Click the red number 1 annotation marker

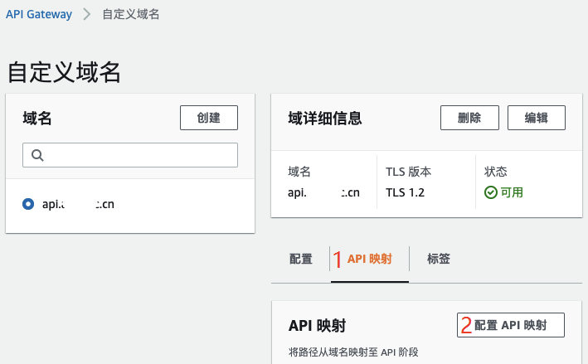pos(338,259)
